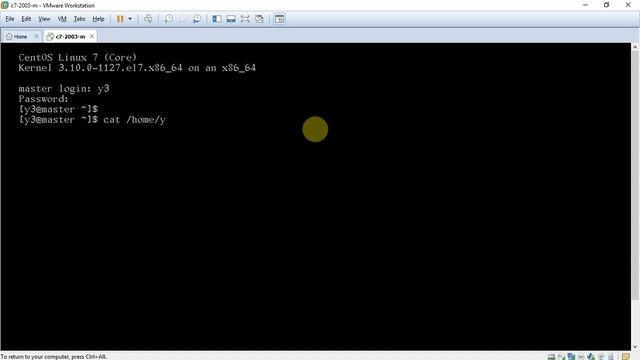The width and height of the screenshot is (640, 360).
Task: Open the View menu
Action: tap(44, 19)
